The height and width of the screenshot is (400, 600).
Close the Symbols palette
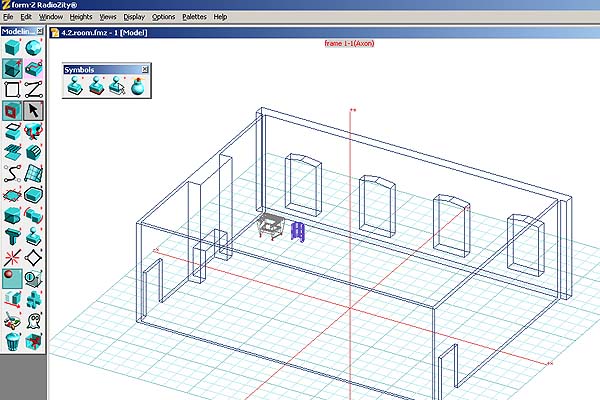click(x=146, y=69)
